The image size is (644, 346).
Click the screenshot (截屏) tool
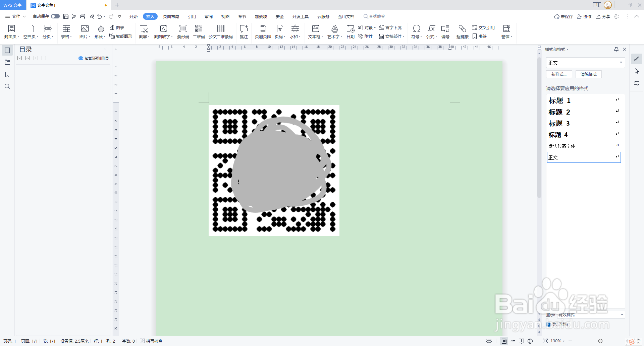coord(144,32)
